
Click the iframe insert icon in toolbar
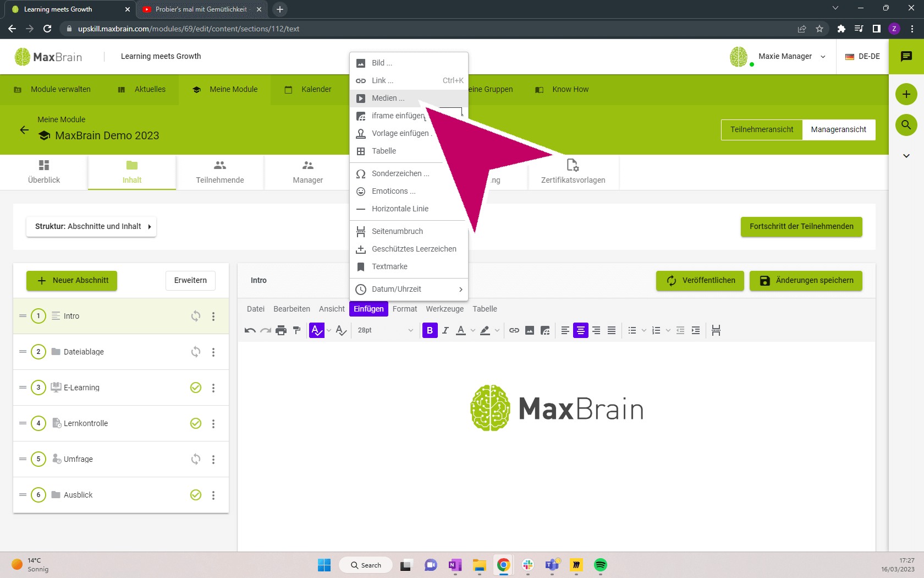pyautogui.click(x=545, y=330)
